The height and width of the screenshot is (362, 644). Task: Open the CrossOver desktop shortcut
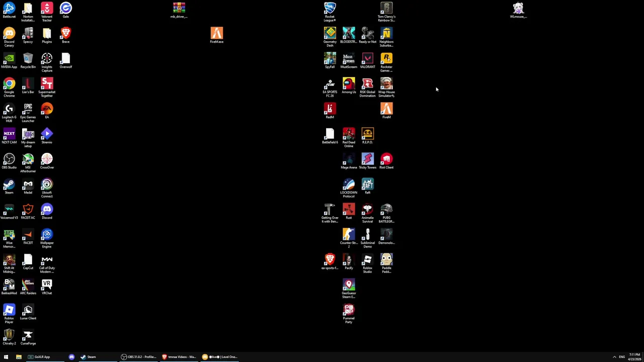(47, 161)
